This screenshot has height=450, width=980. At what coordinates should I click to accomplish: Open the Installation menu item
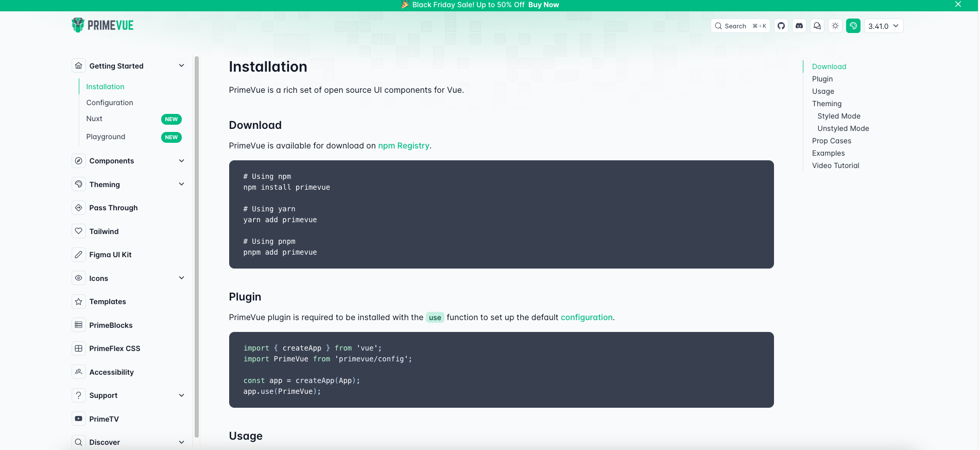105,87
